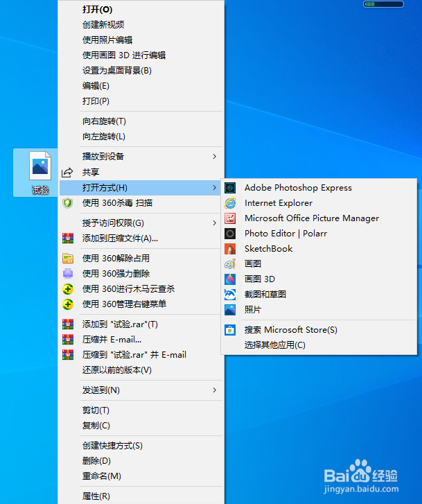
Task: Open with Microsoft Office Picture Manager label
Action: tap(312, 218)
